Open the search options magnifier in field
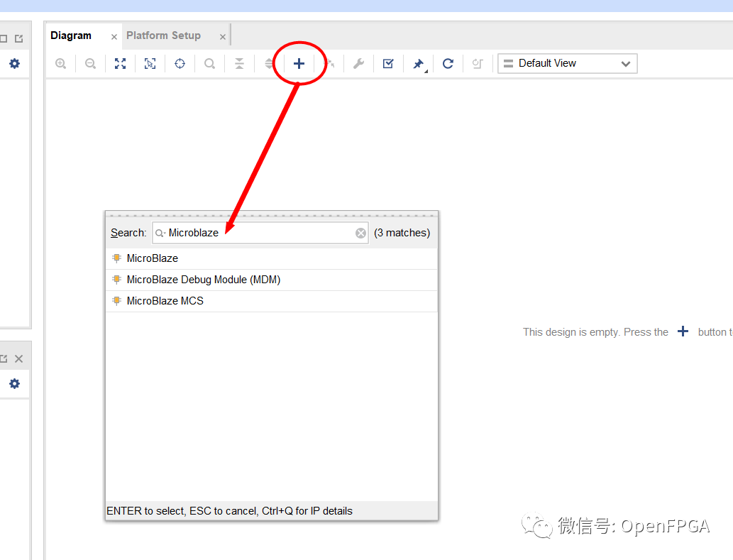The height and width of the screenshot is (560, 733). pyautogui.click(x=160, y=233)
